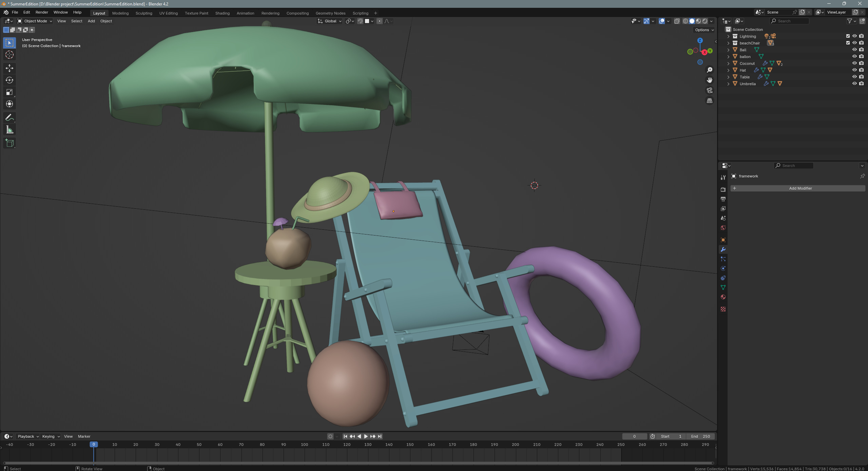
Task: Click the outliner Search field
Action: point(790,21)
